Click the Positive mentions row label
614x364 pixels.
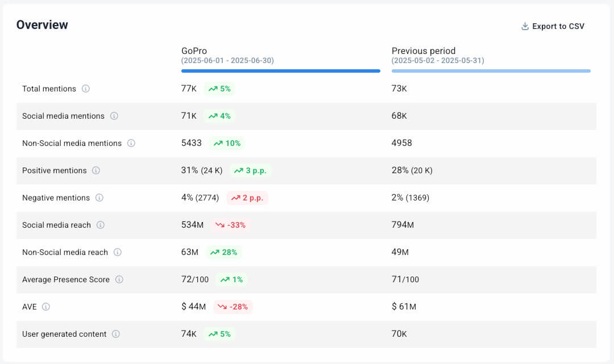[x=55, y=170]
